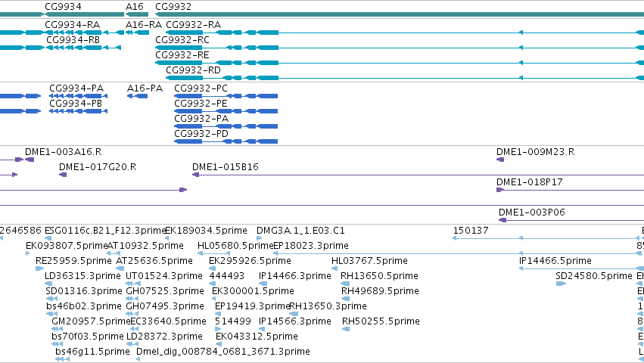Image resolution: width=644 pixels, height=363 pixels.
Task: Select the EK043312.5prime EST label
Action: 257,337
